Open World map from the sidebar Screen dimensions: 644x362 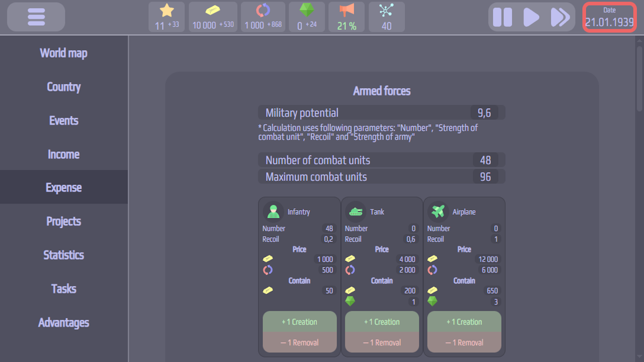(x=63, y=53)
